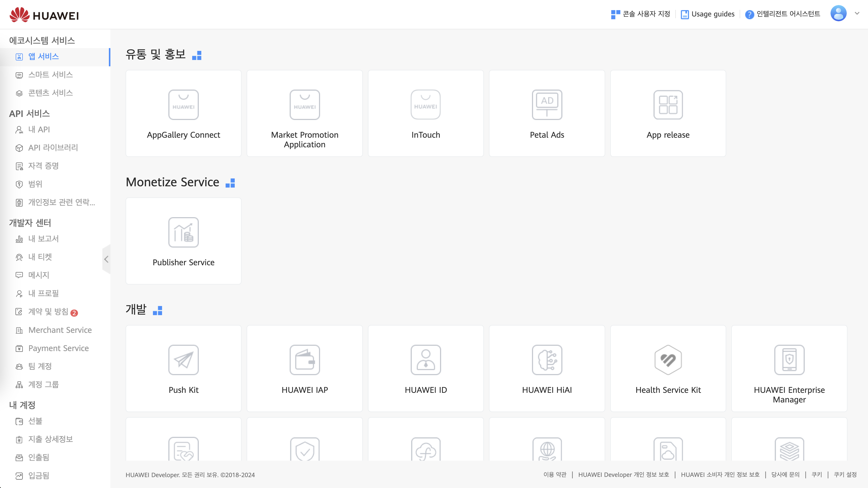868x488 pixels.
Task: Expand the user account dropdown arrow
Action: click(857, 13)
